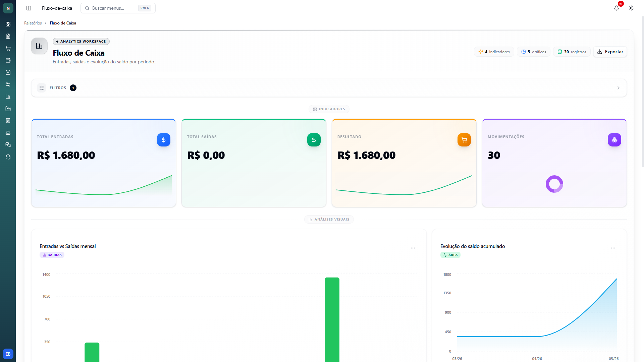Click the Total Entradas dollar icon
Screen dimensions: 644x362
pos(164,140)
